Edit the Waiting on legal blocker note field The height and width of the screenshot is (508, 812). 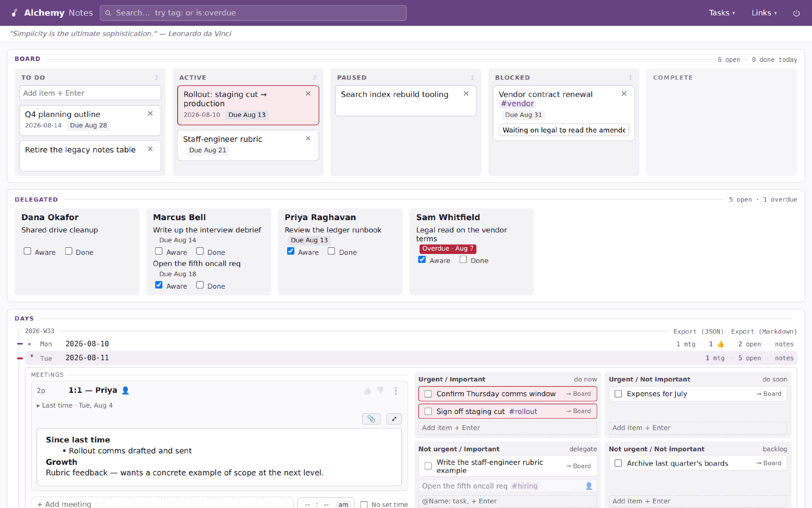(x=564, y=130)
